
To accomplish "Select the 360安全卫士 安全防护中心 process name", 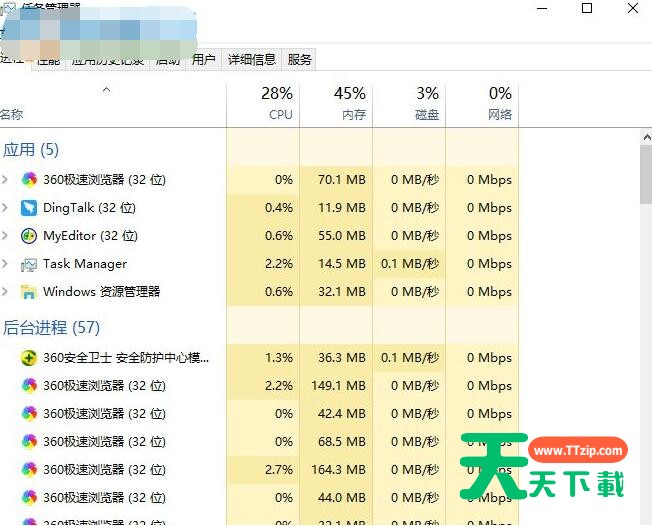I will click(x=126, y=358).
